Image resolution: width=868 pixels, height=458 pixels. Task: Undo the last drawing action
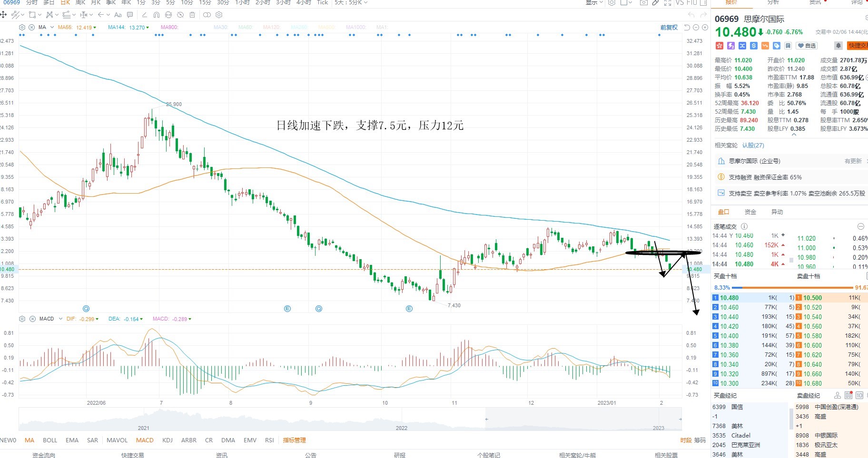(691, 15)
